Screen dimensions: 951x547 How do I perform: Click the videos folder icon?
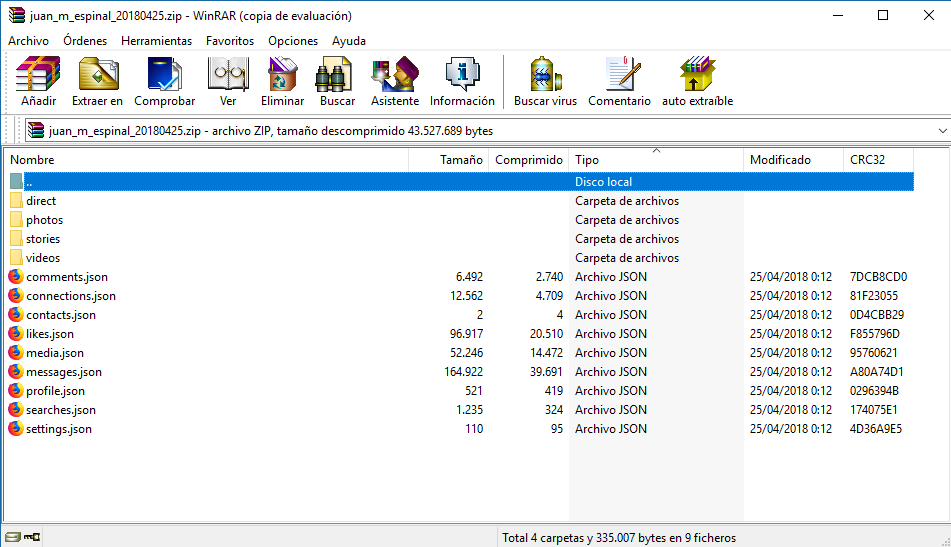tap(16, 258)
